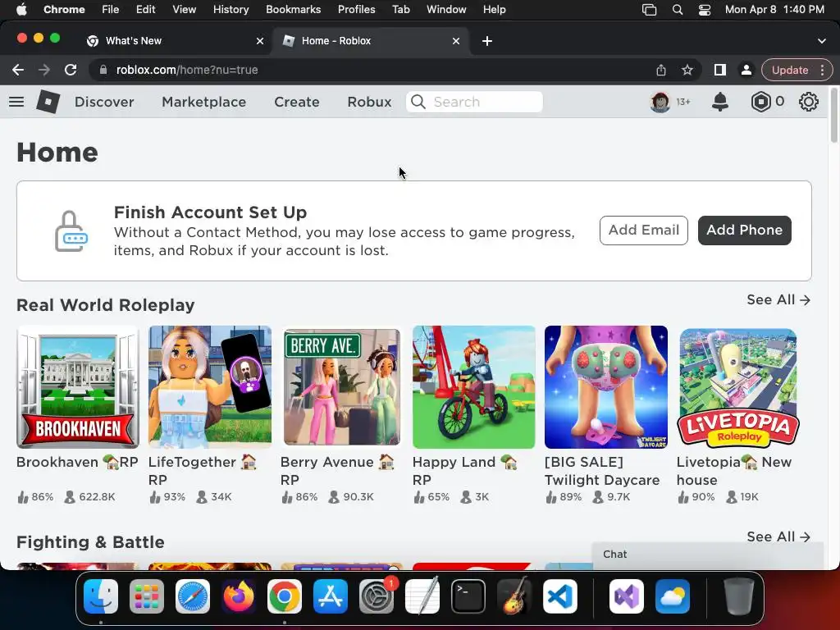The width and height of the screenshot is (840, 630).
Task: Close the Home - Roblox tab
Action: pyautogui.click(x=456, y=41)
